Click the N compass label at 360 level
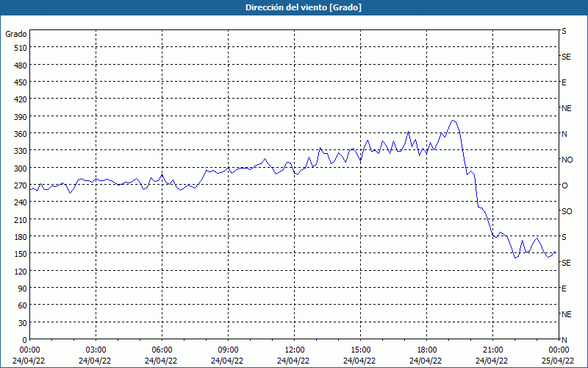588x368 pixels. [564, 134]
